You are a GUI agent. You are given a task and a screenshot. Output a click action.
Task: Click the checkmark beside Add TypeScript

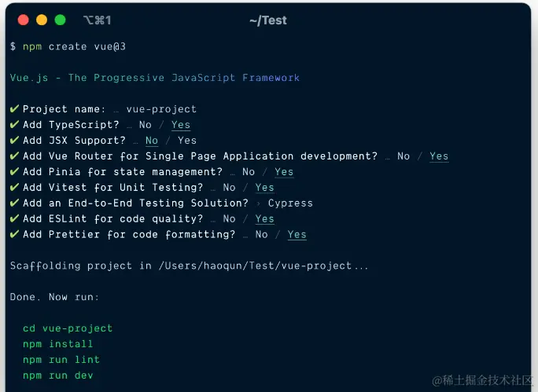(14, 124)
